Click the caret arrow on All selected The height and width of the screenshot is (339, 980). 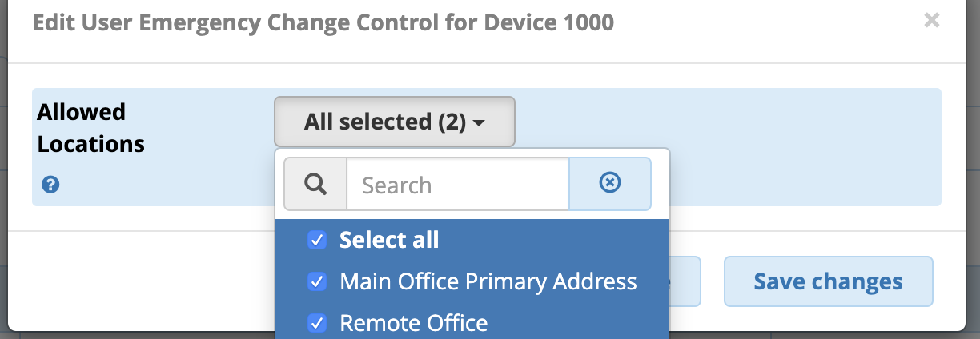pyautogui.click(x=479, y=123)
